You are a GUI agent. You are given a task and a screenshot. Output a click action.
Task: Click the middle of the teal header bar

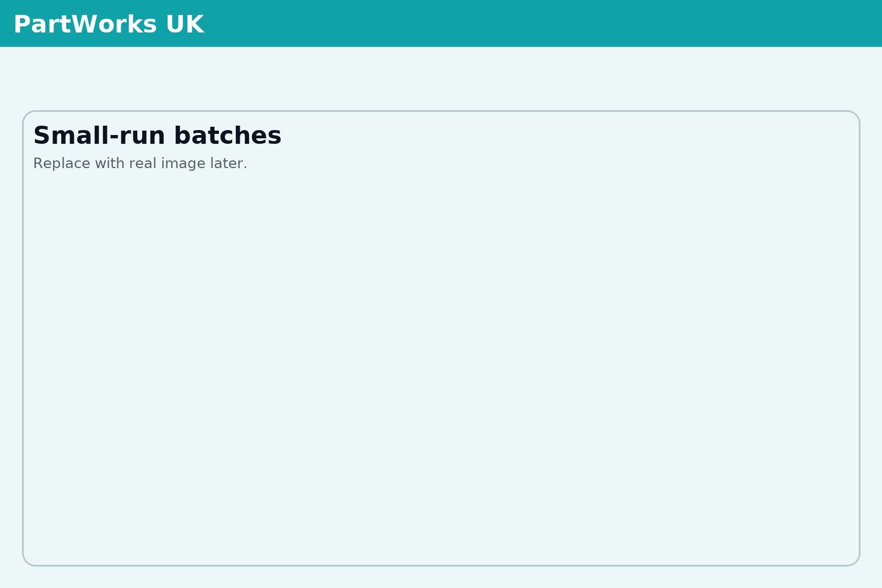click(441, 23)
